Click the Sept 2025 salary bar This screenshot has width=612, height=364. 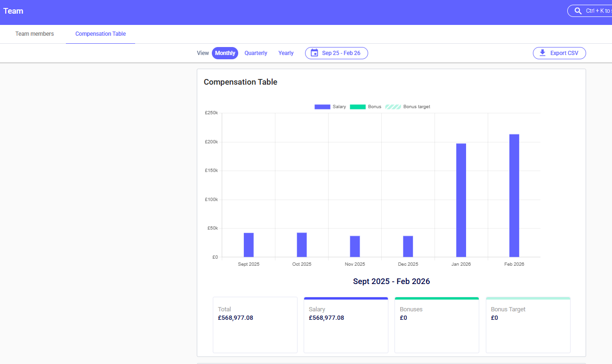point(249,245)
